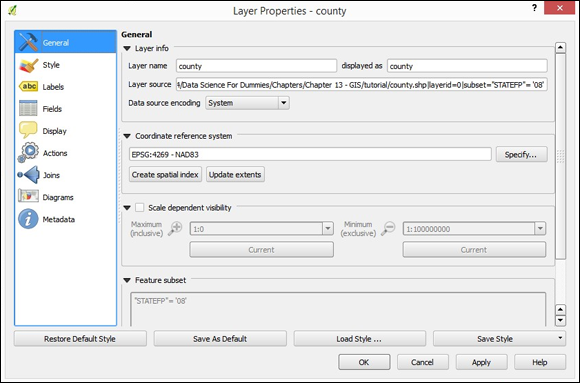Click the Feature subset scroll up arrow

(561, 309)
